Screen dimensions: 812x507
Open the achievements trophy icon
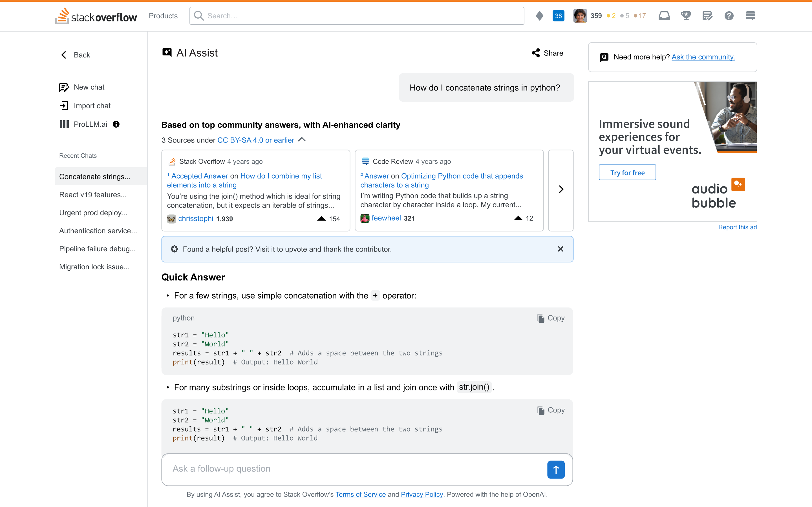pos(686,16)
